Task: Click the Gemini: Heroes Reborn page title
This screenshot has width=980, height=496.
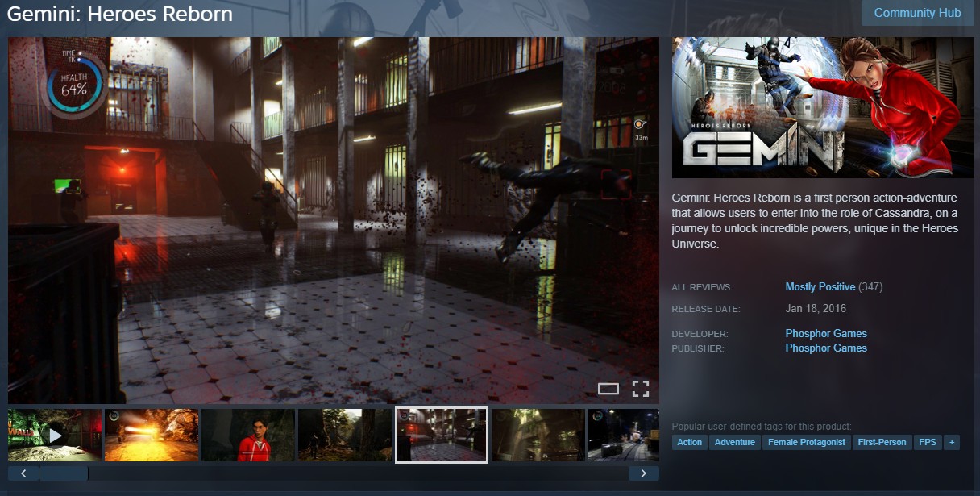Action: click(120, 14)
